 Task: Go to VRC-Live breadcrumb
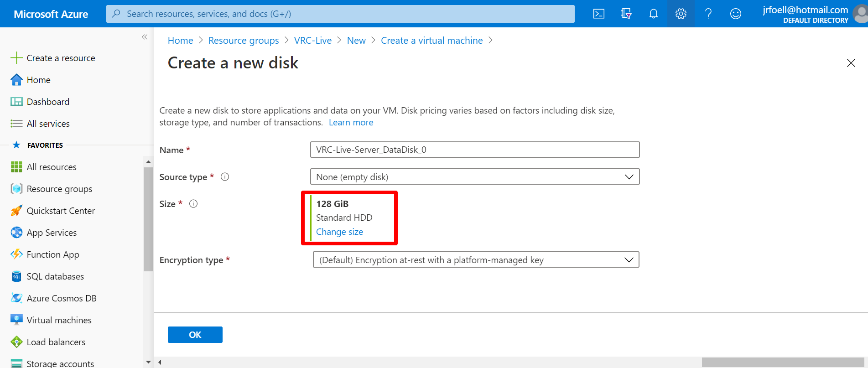[313, 41]
